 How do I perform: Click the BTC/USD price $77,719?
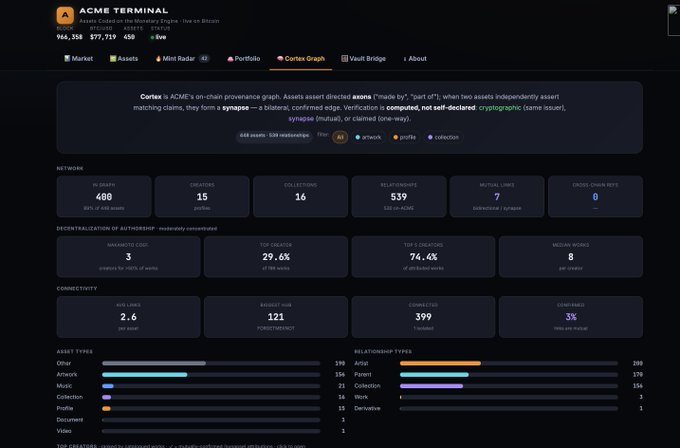(x=103, y=37)
